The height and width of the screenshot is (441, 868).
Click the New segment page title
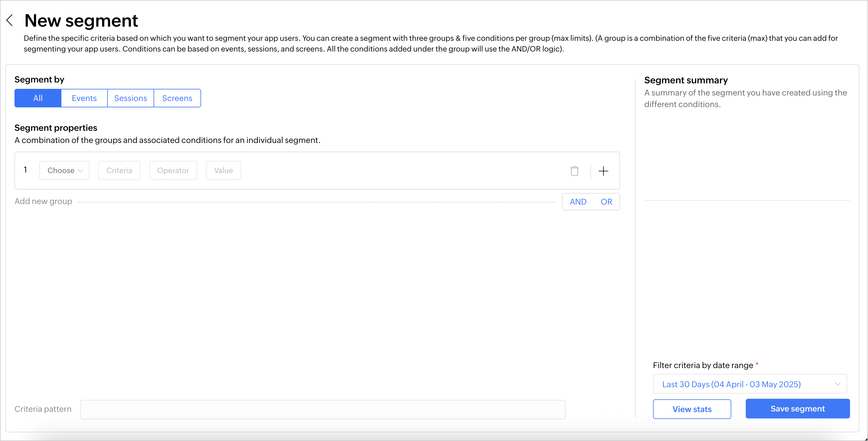81,21
